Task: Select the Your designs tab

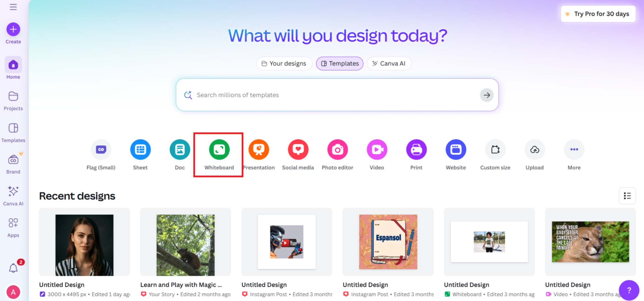Action: pyautogui.click(x=284, y=63)
